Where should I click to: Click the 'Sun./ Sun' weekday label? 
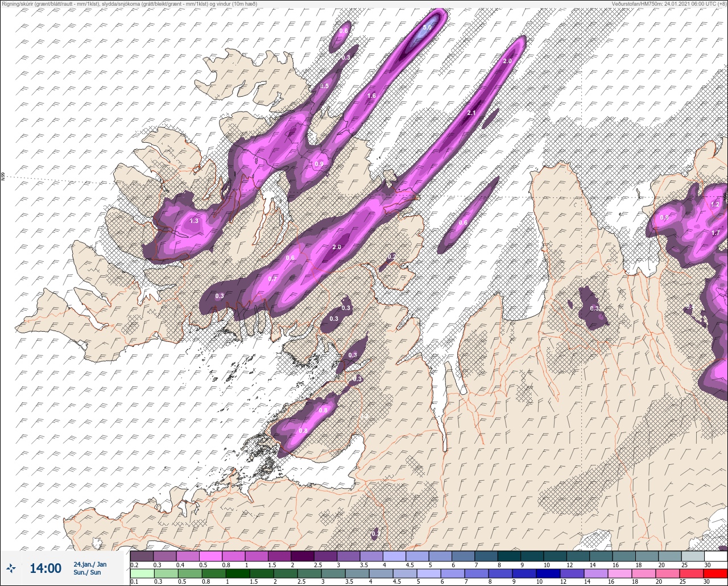click(x=87, y=572)
